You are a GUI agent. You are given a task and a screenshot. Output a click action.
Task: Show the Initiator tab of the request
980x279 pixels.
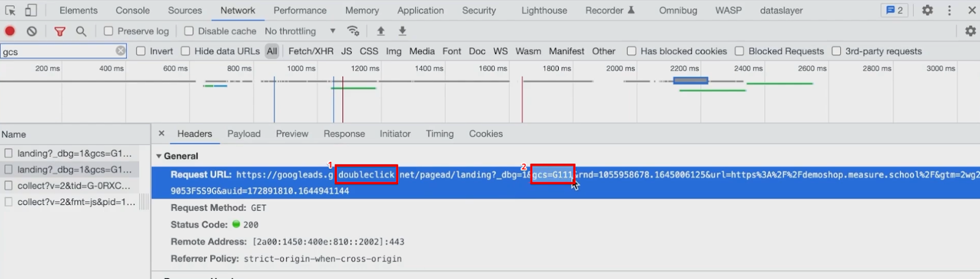click(395, 134)
